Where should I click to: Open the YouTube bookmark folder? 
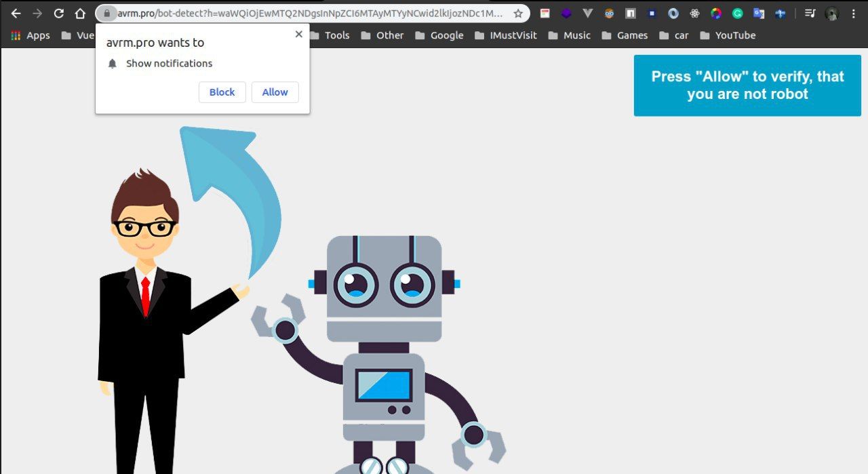click(x=728, y=35)
